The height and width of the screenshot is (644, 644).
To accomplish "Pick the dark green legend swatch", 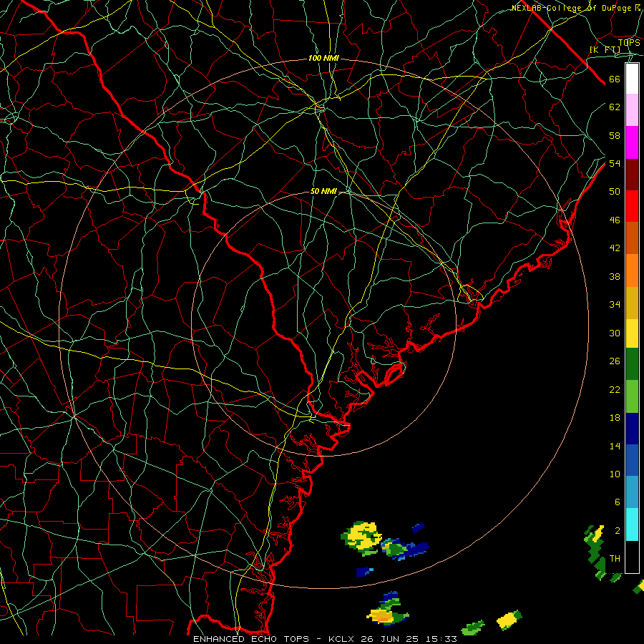I will tap(632, 364).
